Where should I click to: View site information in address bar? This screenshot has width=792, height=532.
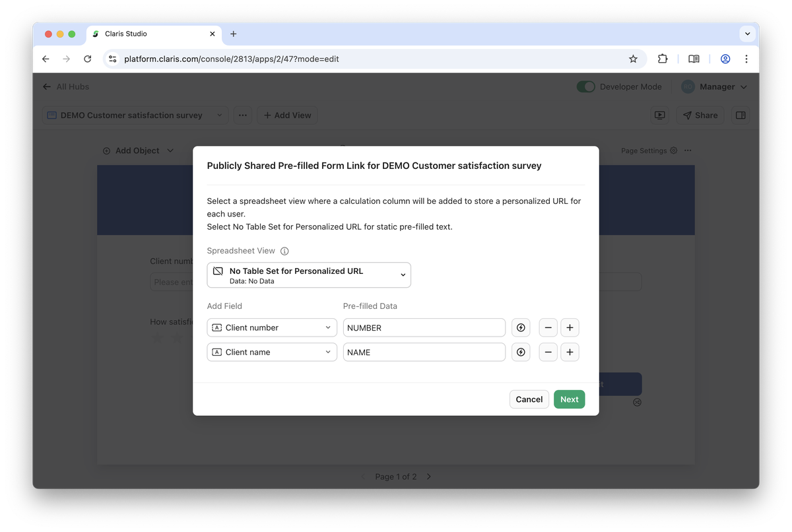click(x=112, y=59)
